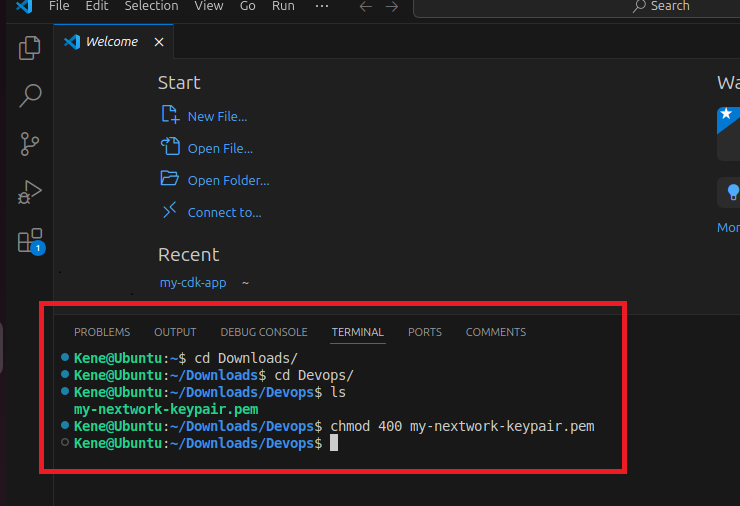Click the Open Folder... link
Viewport: 740px width, 506px height.
[x=228, y=181]
